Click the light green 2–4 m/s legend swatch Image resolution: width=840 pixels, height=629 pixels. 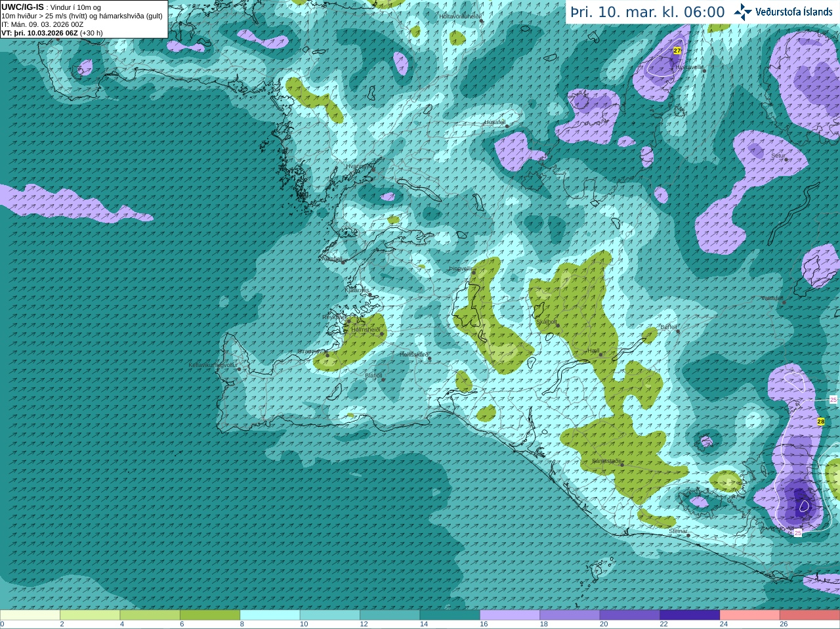point(90,615)
